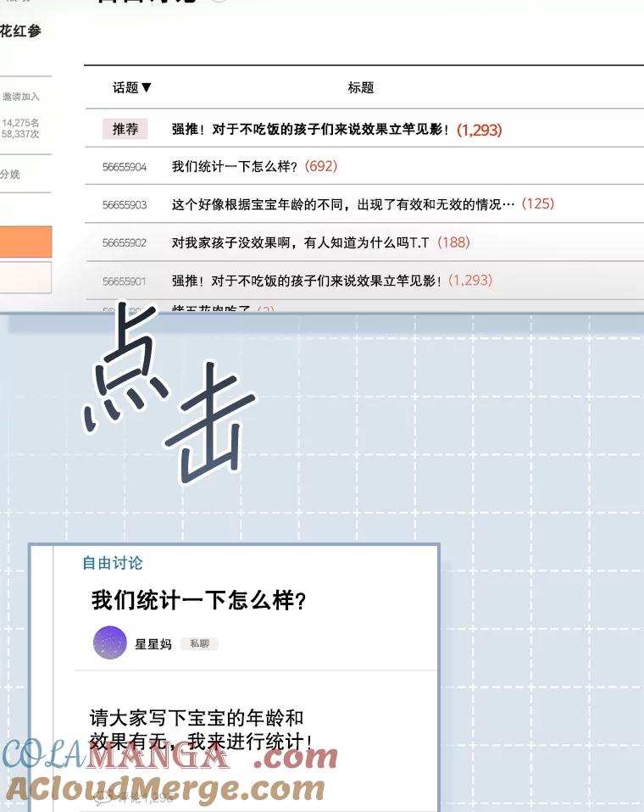Click post heading 我们统计一下怎么样？
The height and width of the screenshot is (812, 644).
pos(199,601)
